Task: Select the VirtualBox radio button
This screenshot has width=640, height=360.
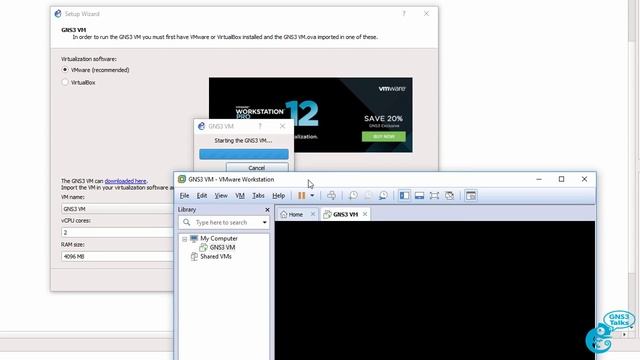Action: pyautogui.click(x=65, y=82)
